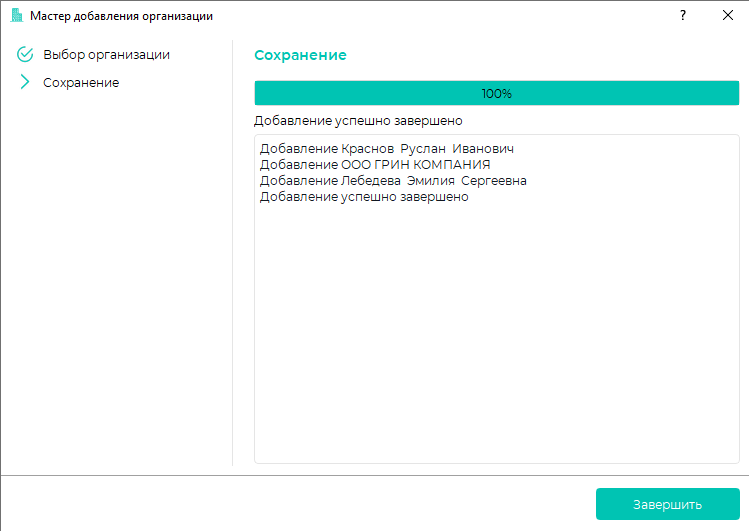Screen dimensions: 749x531
Task: Click blank footer area left of Завершить
Action: [300, 503]
